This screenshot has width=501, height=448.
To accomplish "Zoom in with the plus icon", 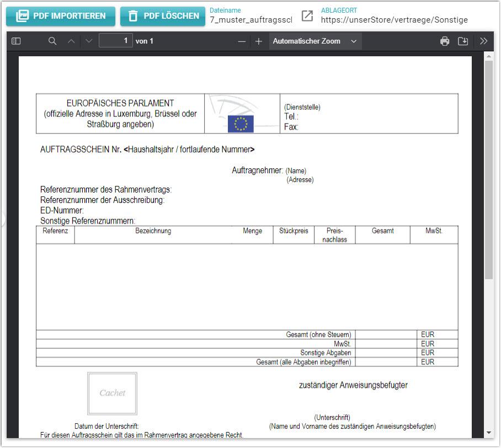I will [258, 41].
